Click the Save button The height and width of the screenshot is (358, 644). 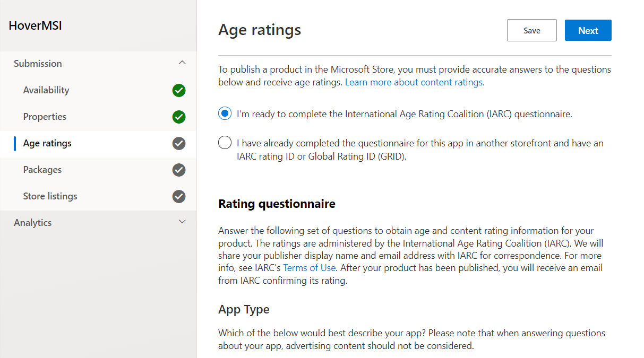pyautogui.click(x=531, y=30)
